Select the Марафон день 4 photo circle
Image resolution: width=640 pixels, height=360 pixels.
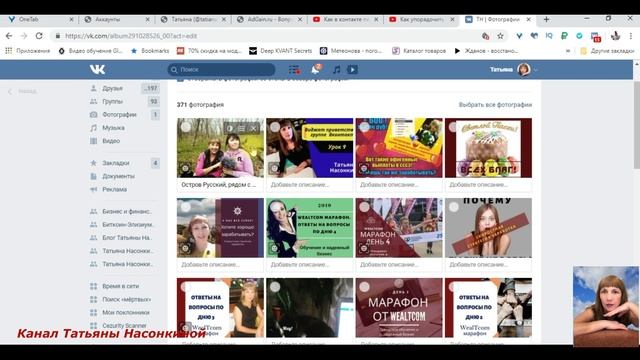[364, 207]
